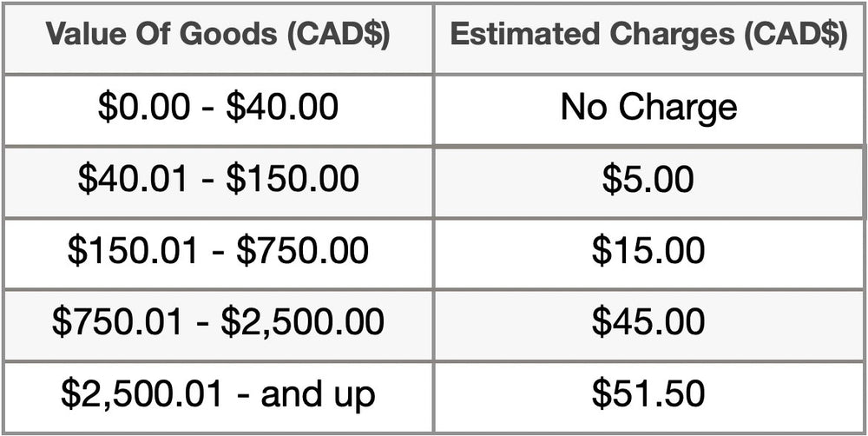Select the $150.01 - $750.00 cell
868x436 pixels.
[x=218, y=254]
